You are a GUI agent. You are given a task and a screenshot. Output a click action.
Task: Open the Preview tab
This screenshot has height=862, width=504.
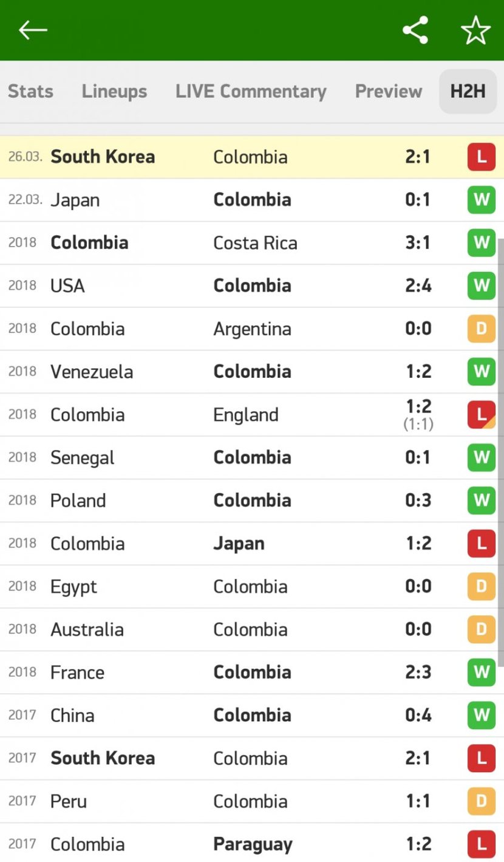pyautogui.click(x=389, y=91)
